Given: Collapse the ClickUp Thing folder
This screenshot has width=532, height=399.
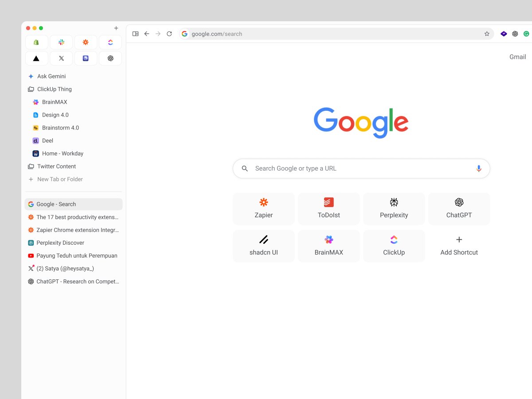Looking at the screenshot, I should click(x=74, y=89).
